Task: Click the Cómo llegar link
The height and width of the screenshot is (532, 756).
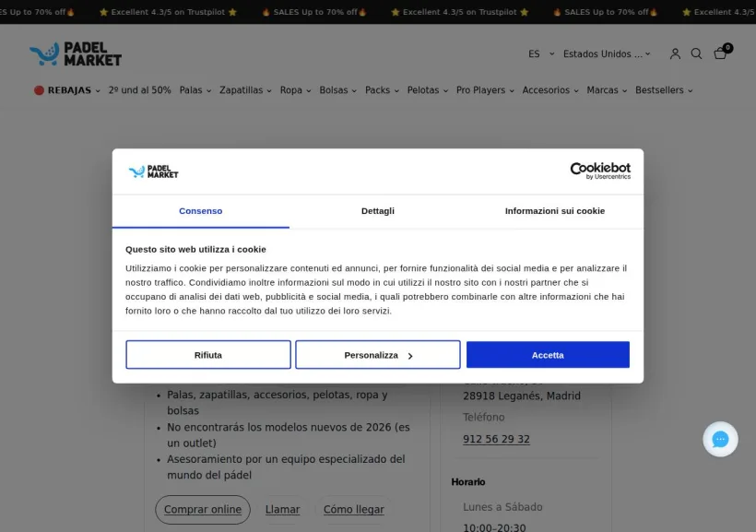Action: point(353,509)
